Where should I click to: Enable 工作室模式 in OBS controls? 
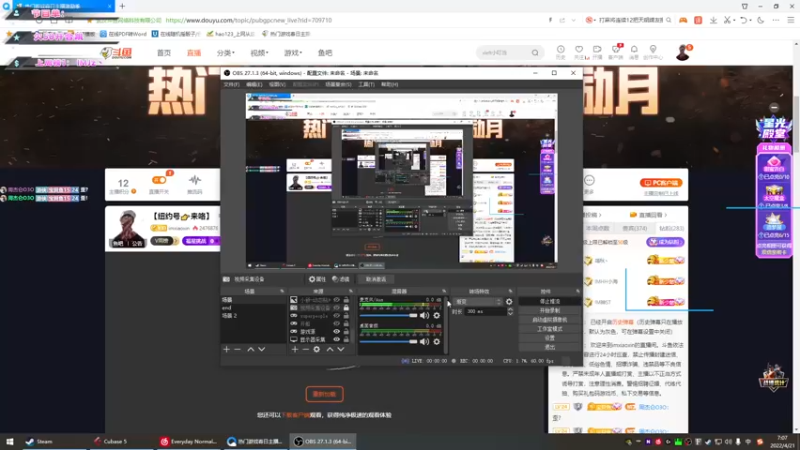tap(549, 329)
